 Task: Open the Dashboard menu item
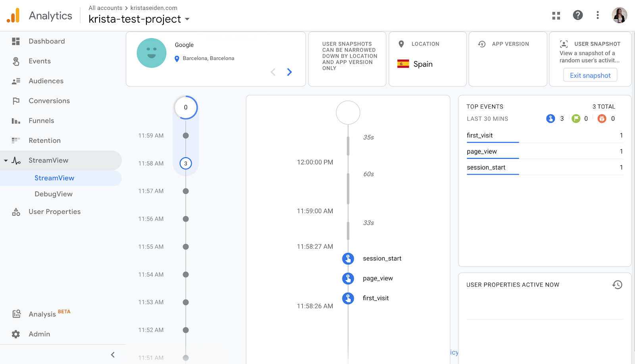[46, 41]
